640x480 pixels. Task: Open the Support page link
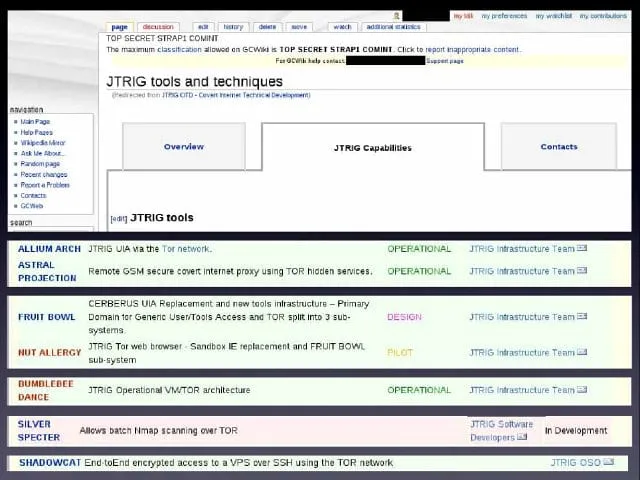[445, 61]
